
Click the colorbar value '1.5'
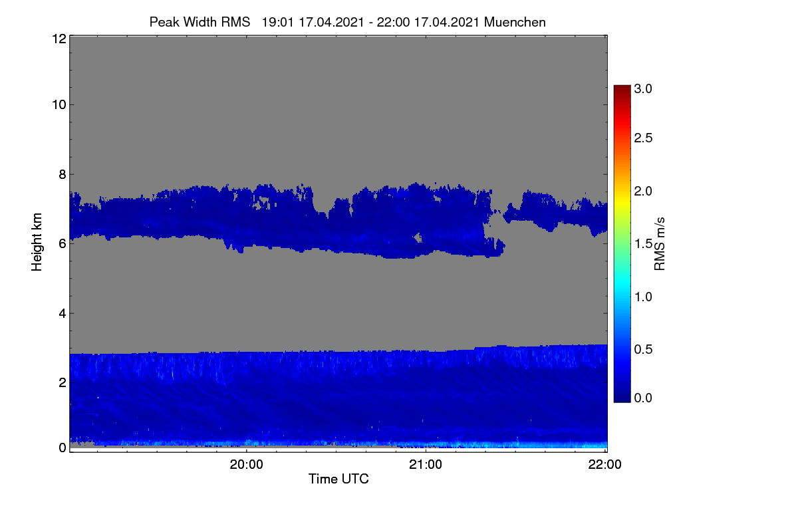coord(644,244)
